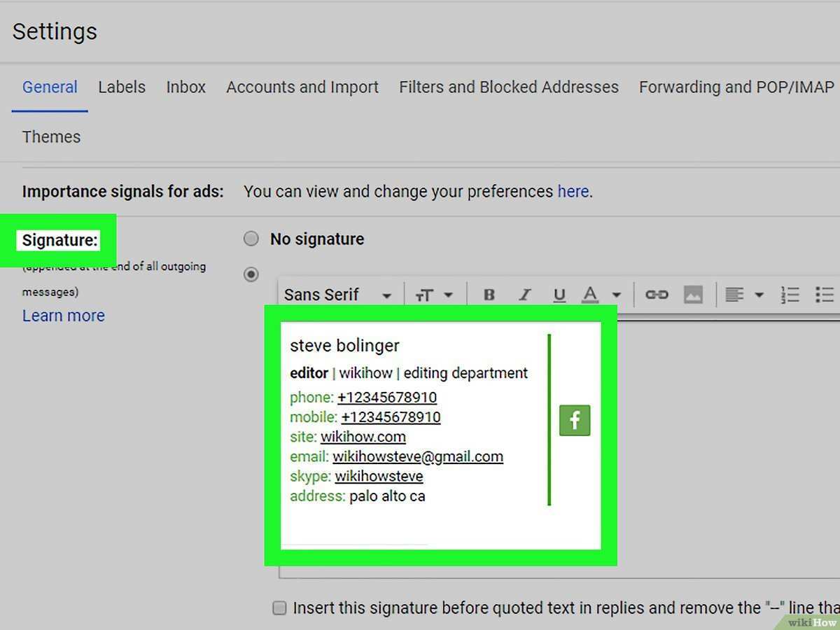
Task: Select the No signature radio button
Action: pos(251,239)
